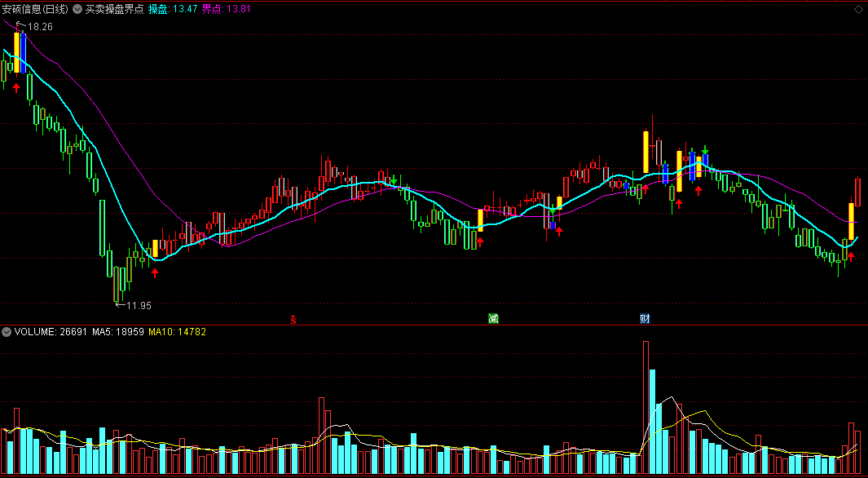Click the red buy arrow under the 18.26 candle
This screenshot has height=478, width=868.
tap(16, 87)
